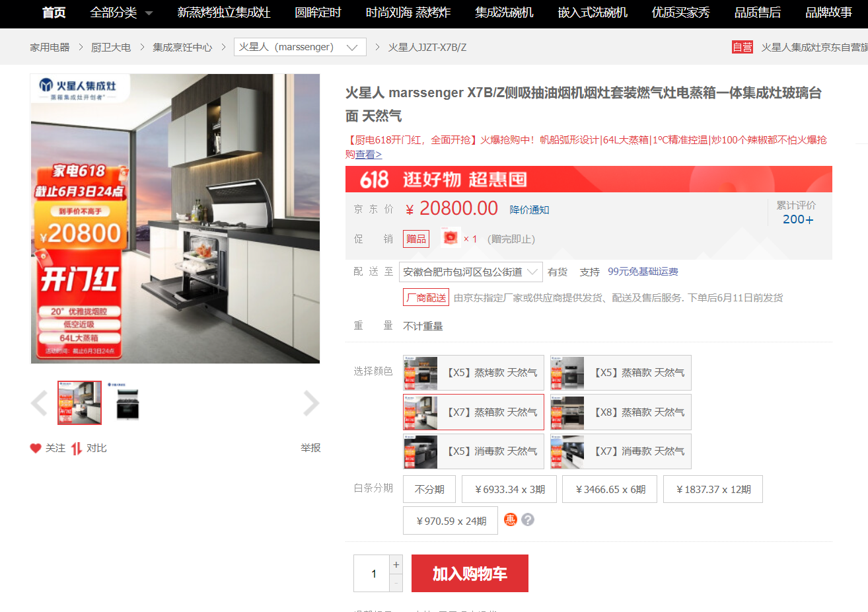Click main product image

(175, 219)
